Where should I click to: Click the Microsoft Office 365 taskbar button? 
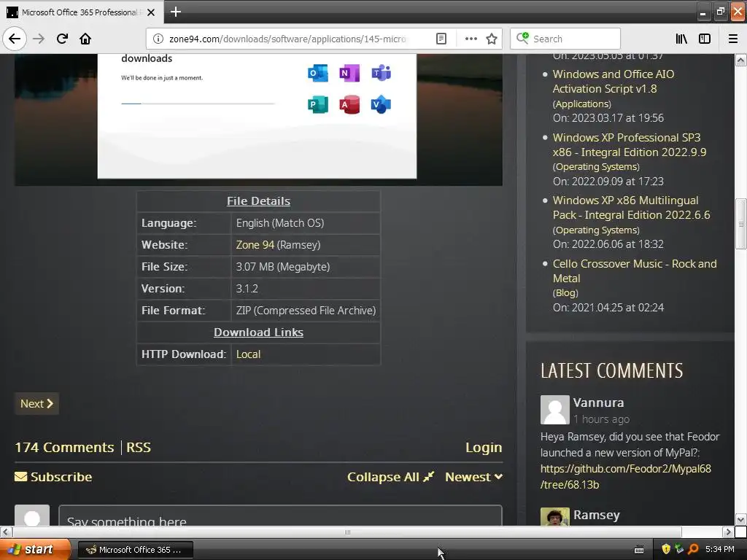pyautogui.click(x=136, y=550)
